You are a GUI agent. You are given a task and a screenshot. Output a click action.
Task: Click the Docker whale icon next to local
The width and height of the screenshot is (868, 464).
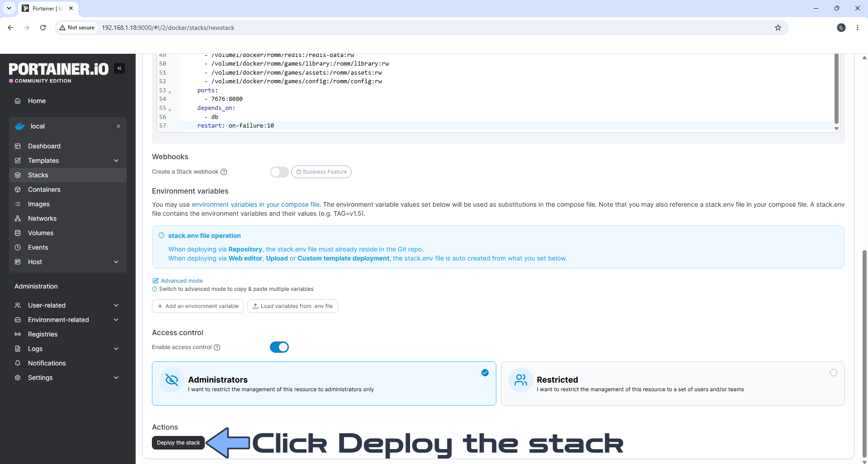pos(20,126)
